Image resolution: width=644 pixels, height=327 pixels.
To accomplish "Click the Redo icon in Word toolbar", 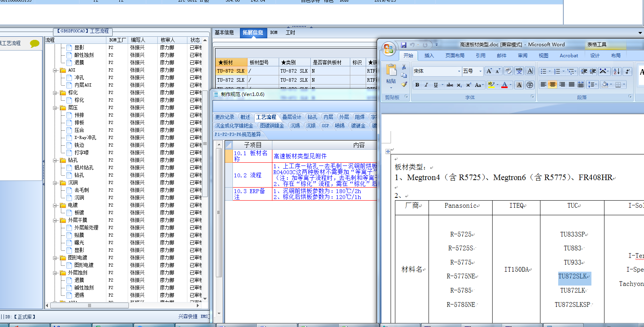I will point(425,45).
